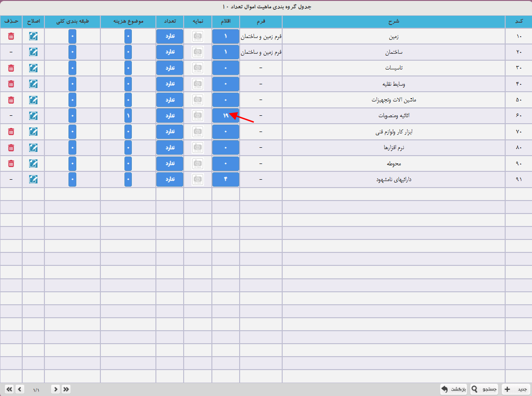The image size is (532, 396).
Task: Click the items count 4 for دارائیهای نامشهود
Action: tap(226, 179)
